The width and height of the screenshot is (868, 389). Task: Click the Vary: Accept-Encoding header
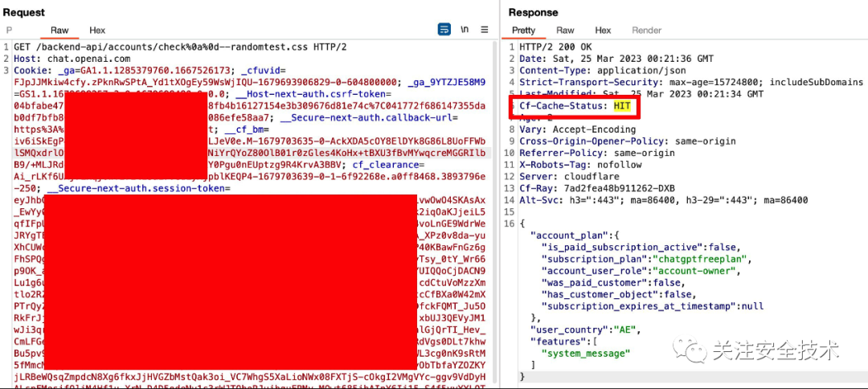point(577,129)
